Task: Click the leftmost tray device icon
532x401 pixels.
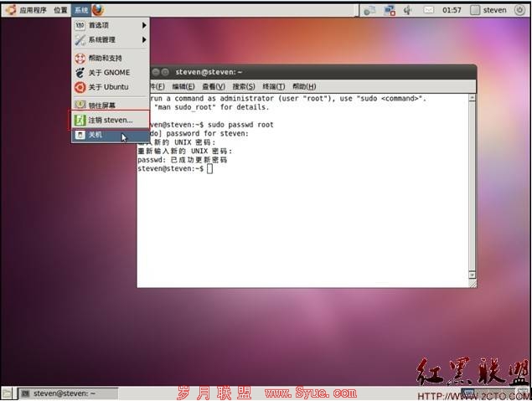Action: [x=369, y=11]
